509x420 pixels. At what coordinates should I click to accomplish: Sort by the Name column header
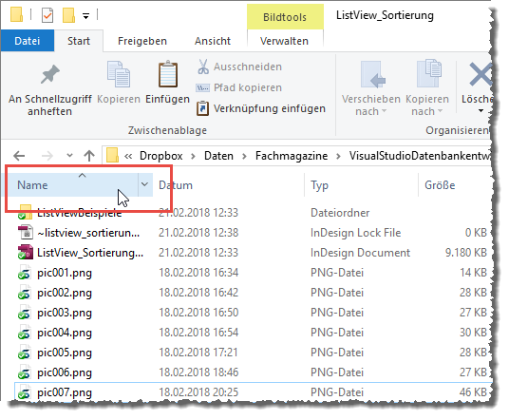pyautogui.click(x=73, y=185)
